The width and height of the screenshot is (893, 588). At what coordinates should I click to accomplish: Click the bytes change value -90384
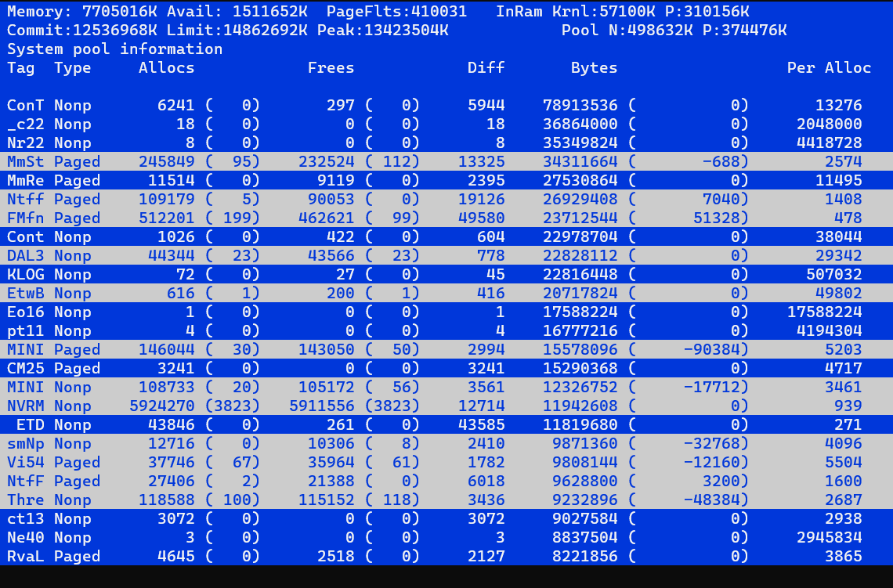point(711,349)
